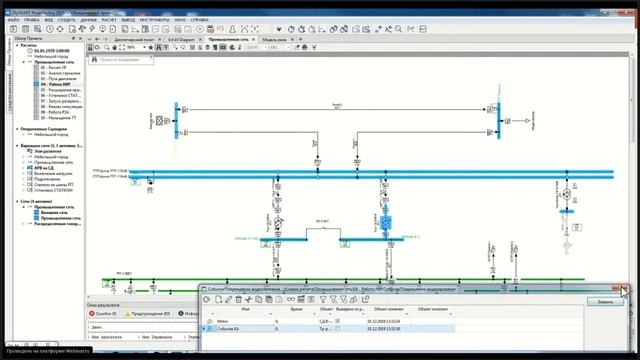Screen dimensions: 640x360
Task: Toggle the Статком на шины РП checkbox
Action: click(30, 185)
